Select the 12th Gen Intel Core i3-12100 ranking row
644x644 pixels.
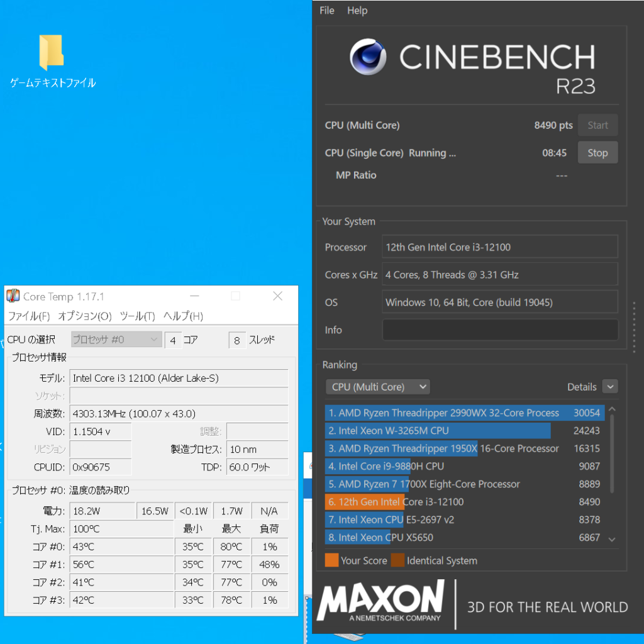click(465, 501)
